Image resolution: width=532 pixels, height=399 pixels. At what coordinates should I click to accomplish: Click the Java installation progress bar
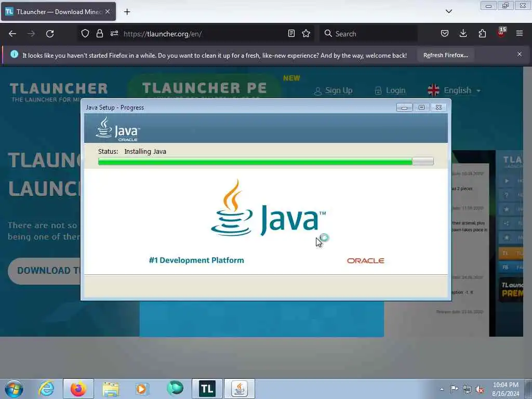265,161
